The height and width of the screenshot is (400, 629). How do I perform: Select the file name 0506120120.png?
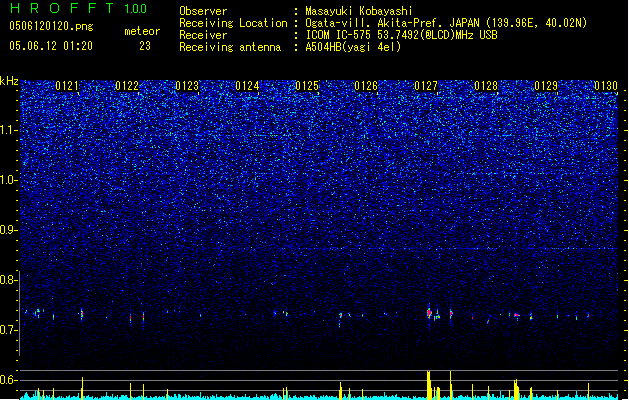tap(51, 26)
